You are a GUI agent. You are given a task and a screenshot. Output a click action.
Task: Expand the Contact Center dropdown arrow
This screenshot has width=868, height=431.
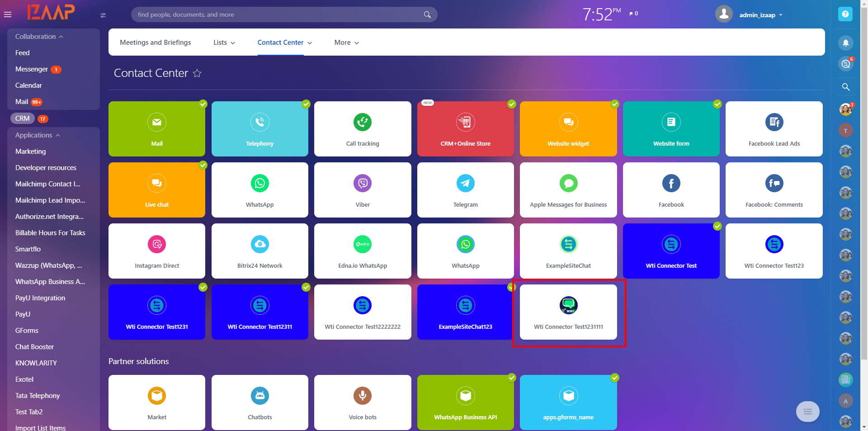point(310,43)
